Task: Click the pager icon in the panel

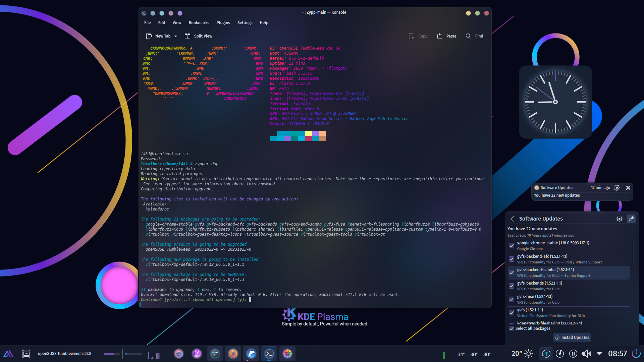Action: (x=26, y=354)
